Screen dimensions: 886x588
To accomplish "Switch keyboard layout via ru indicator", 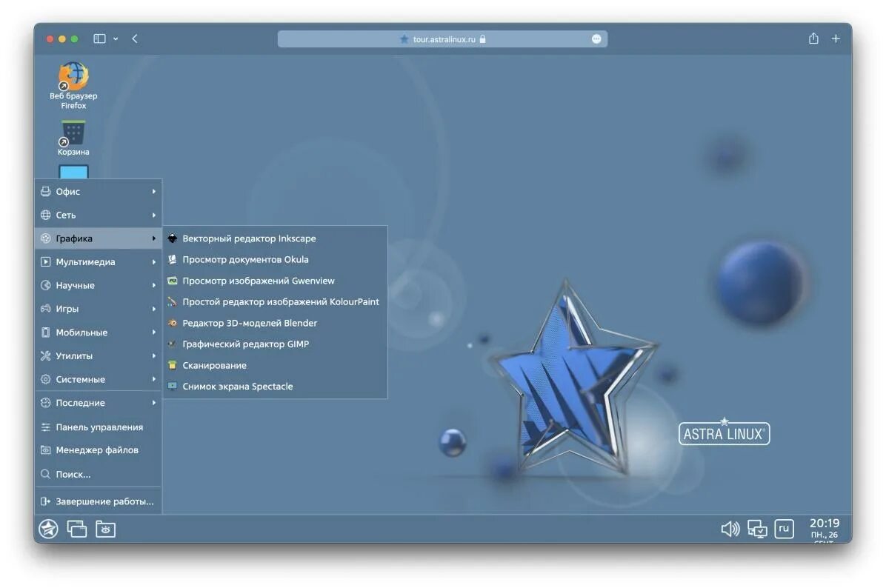I will tap(785, 529).
